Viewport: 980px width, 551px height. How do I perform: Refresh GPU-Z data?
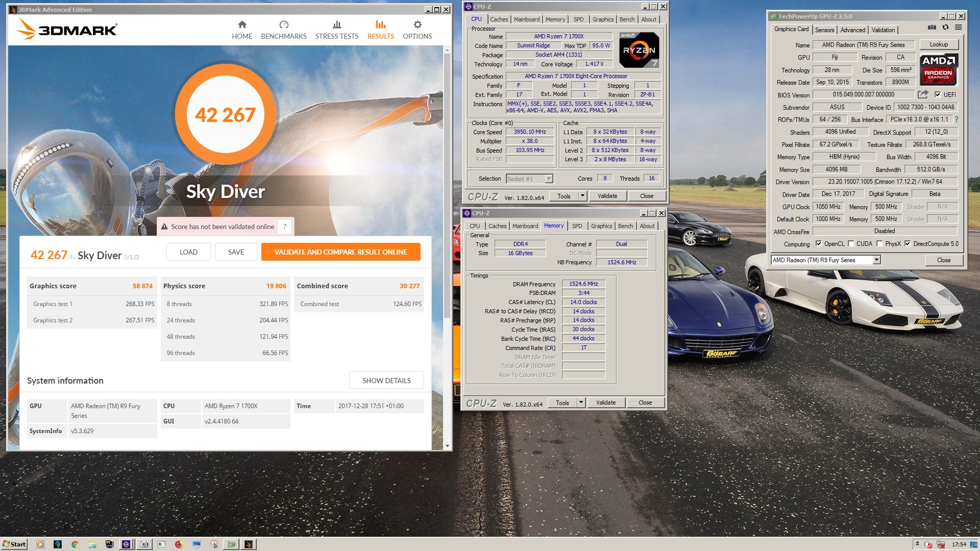[945, 27]
